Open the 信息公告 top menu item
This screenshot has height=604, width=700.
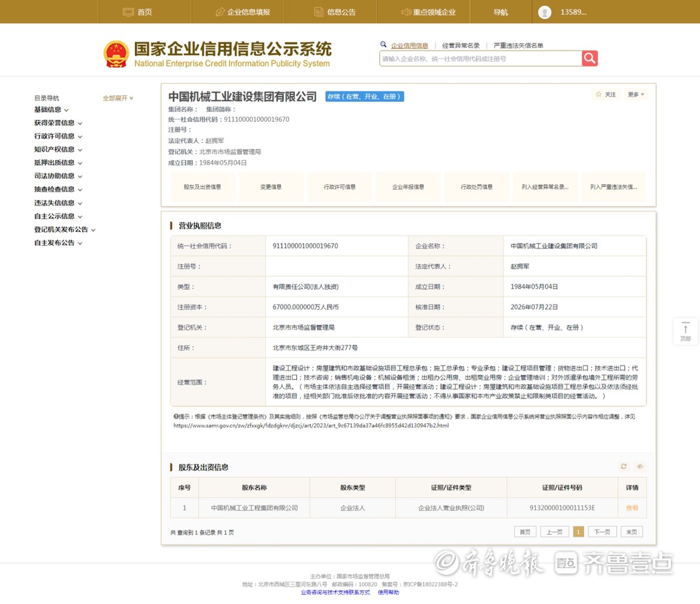[342, 12]
